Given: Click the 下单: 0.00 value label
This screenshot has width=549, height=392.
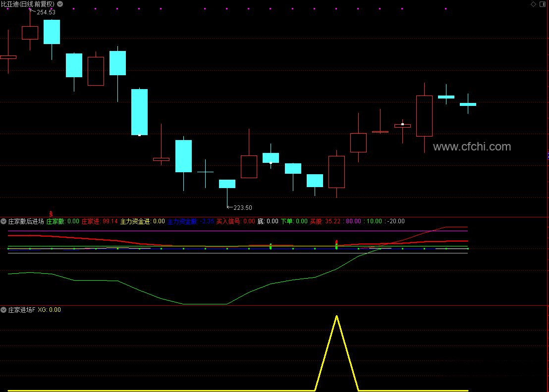Looking at the screenshot, I should point(294,221).
